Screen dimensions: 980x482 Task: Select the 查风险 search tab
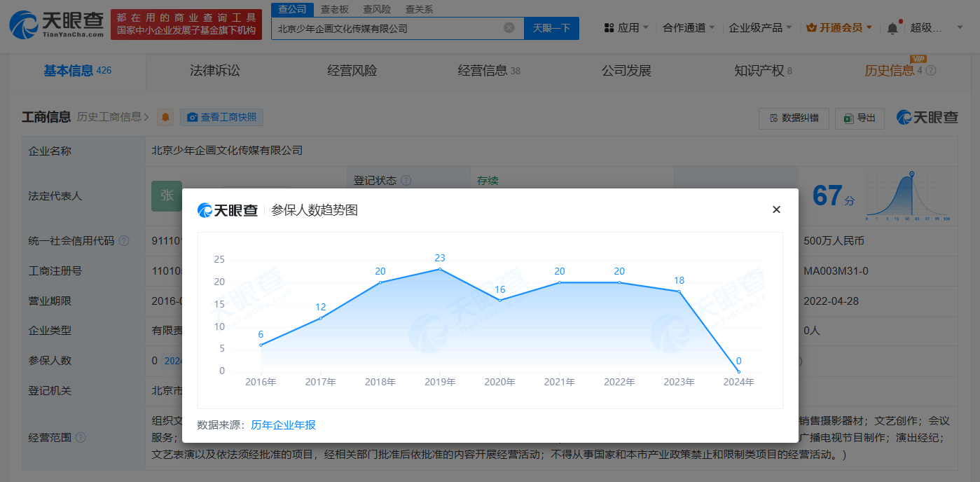[377, 9]
